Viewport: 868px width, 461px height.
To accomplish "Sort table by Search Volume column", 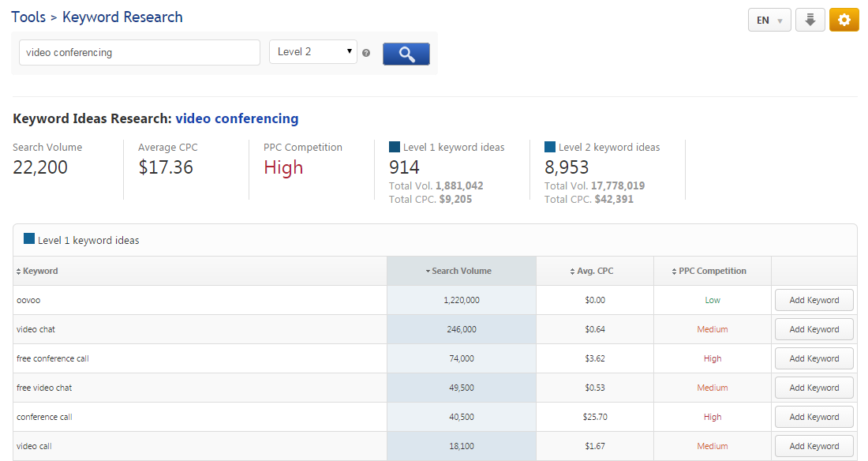I will (x=461, y=271).
